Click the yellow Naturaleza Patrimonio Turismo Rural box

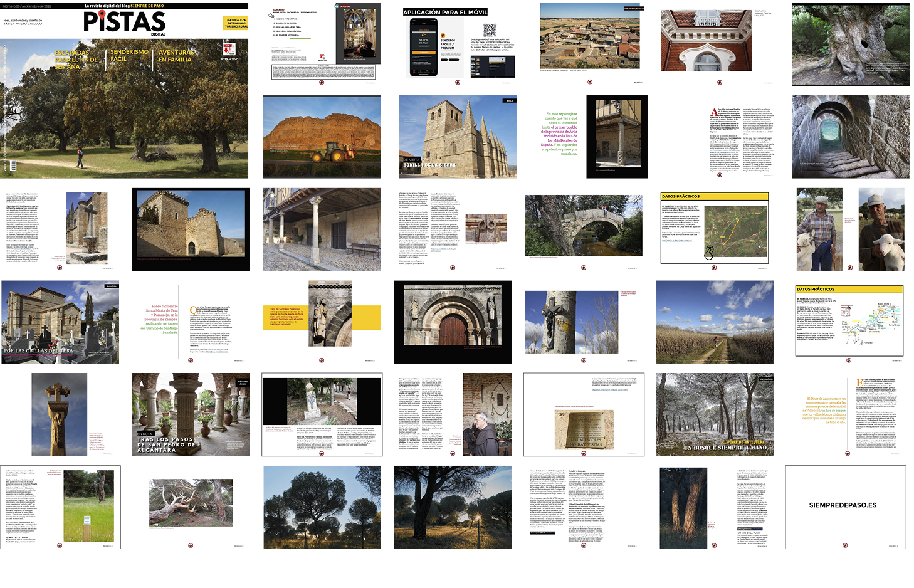coord(236,23)
